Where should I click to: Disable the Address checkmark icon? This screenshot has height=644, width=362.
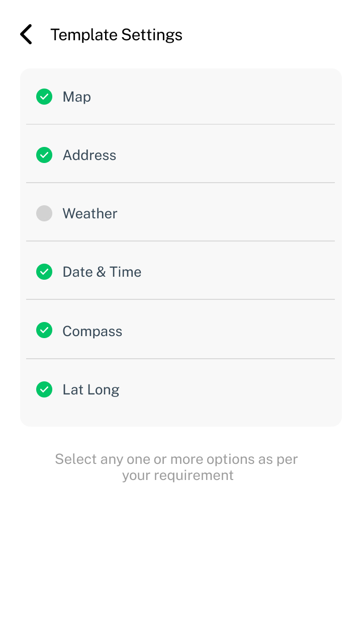coord(44,155)
